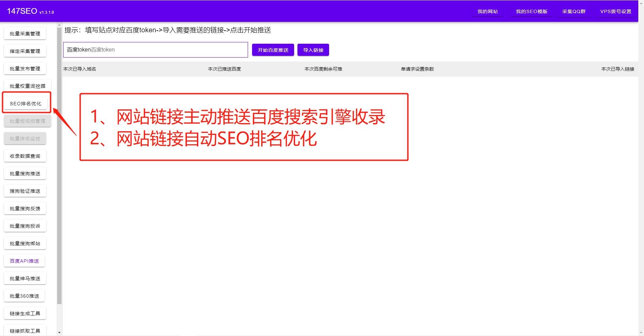Select 批量搜狗投诉
The width and height of the screenshot is (644, 336).
(x=25, y=226)
